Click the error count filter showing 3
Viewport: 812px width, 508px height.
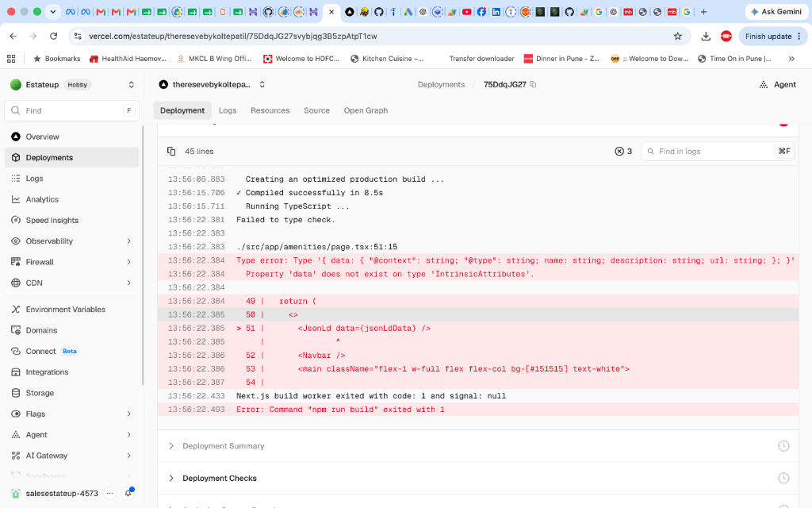pos(623,152)
